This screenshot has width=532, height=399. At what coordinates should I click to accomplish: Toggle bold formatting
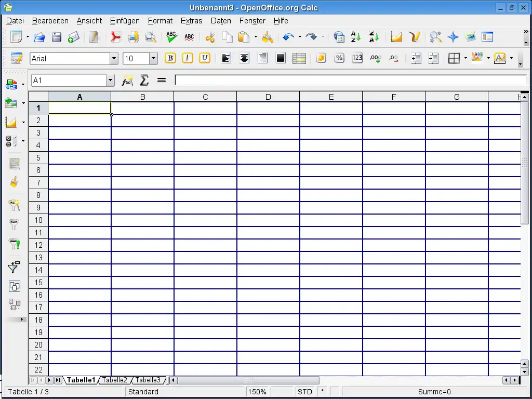pyautogui.click(x=170, y=58)
